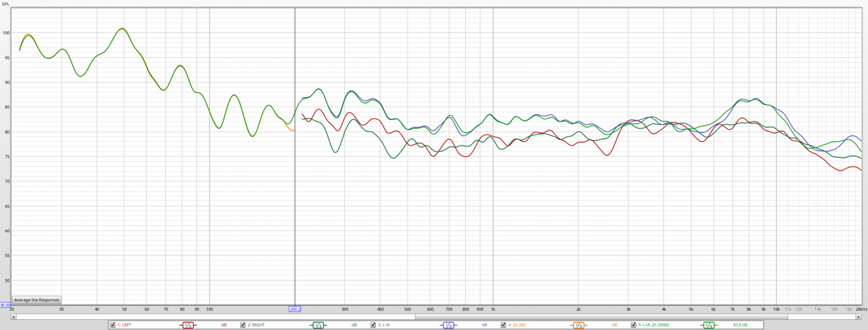Click the right arrow of horizontal scrollbar
Viewport: 868px width, 330px height.
point(858,317)
